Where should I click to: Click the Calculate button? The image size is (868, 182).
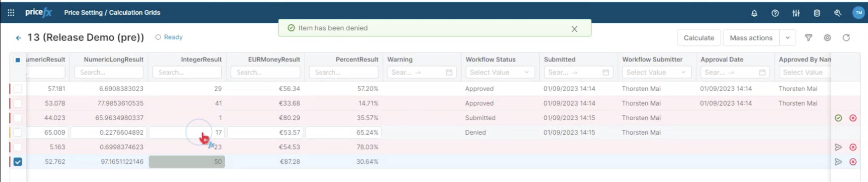click(698, 38)
